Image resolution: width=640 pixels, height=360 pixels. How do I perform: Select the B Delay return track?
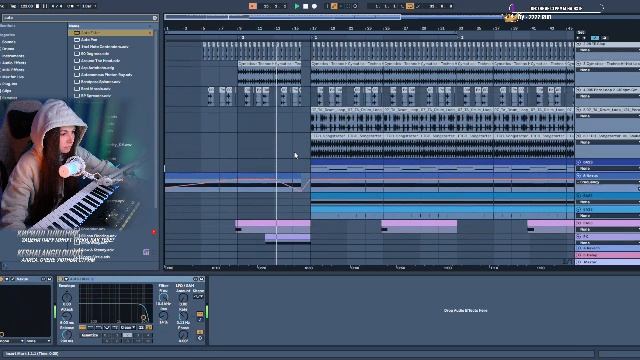pos(608,255)
